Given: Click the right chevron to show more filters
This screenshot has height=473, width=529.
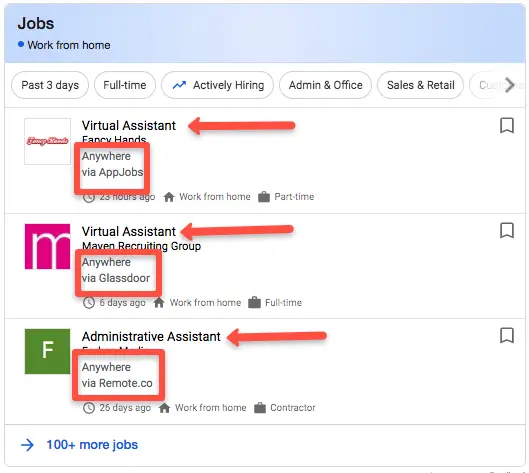Looking at the screenshot, I should pyautogui.click(x=509, y=85).
